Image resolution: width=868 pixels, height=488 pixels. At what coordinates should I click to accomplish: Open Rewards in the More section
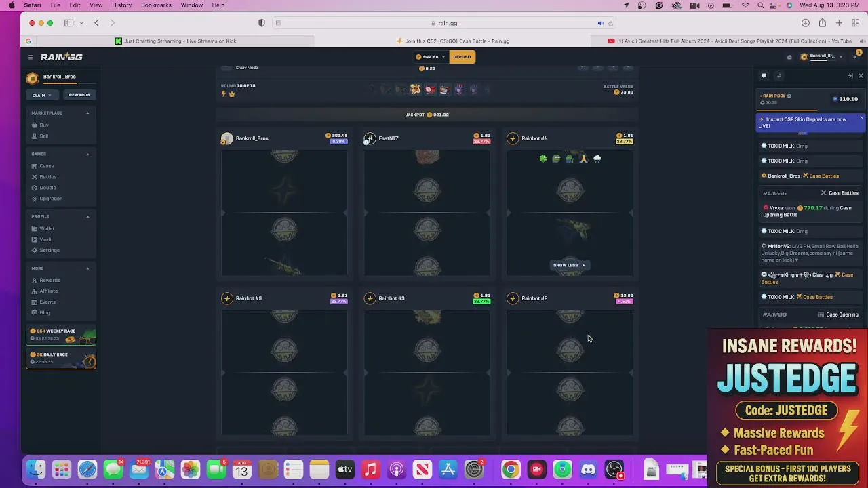pyautogui.click(x=49, y=280)
